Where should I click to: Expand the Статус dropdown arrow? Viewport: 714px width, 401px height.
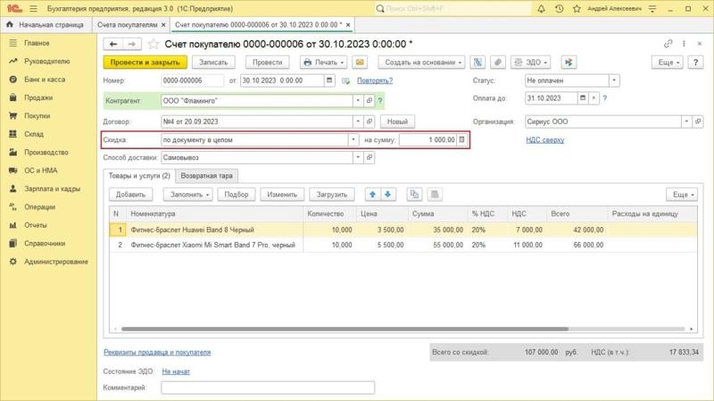point(614,81)
